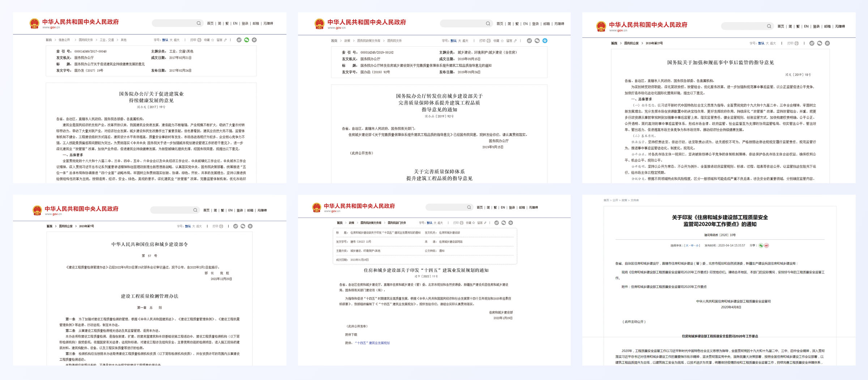This screenshot has width=868, height=380.
Task: Click 国务院政策文件库 breadcrumb on 完善质量保障体系 page
Action: [369, 41]
